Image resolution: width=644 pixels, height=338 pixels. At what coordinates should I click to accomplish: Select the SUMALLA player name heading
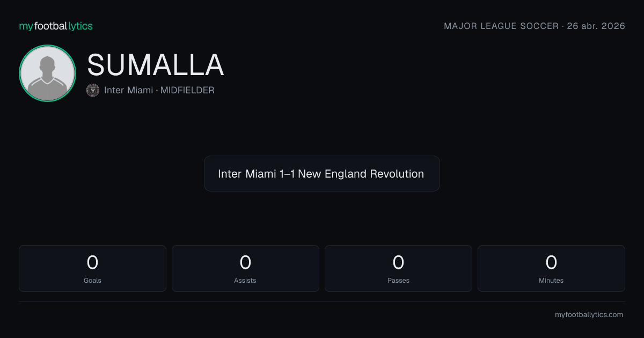pos(155,65)
